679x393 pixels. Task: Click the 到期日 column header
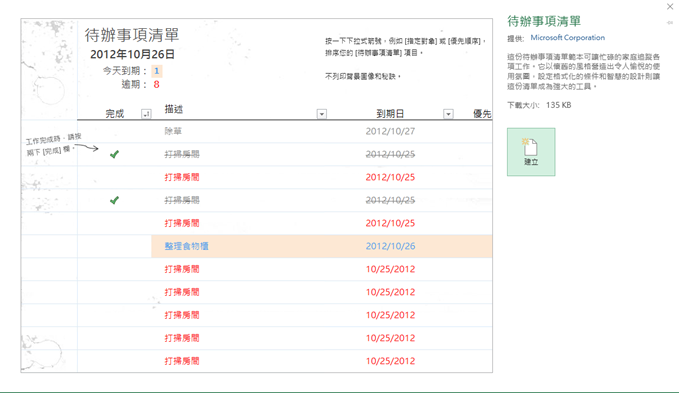point(390,114)
